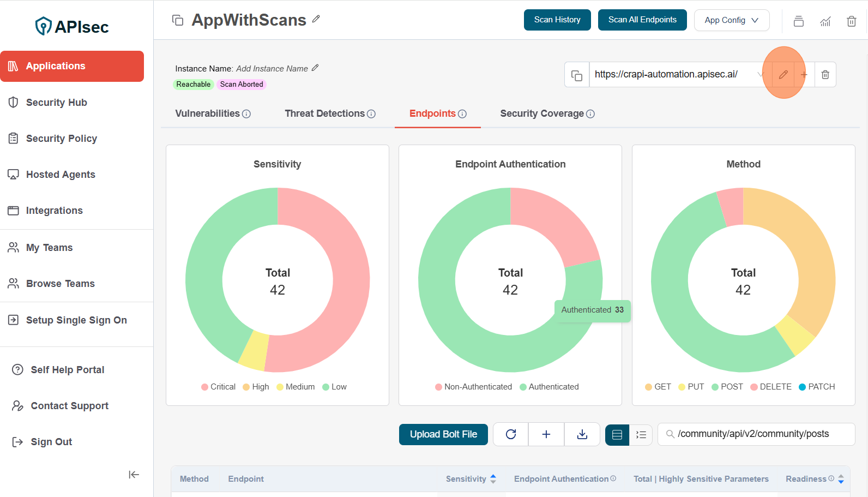
Task: Switch to list view of endpoints
Action: pyautogui.click(x=641, y=435)
